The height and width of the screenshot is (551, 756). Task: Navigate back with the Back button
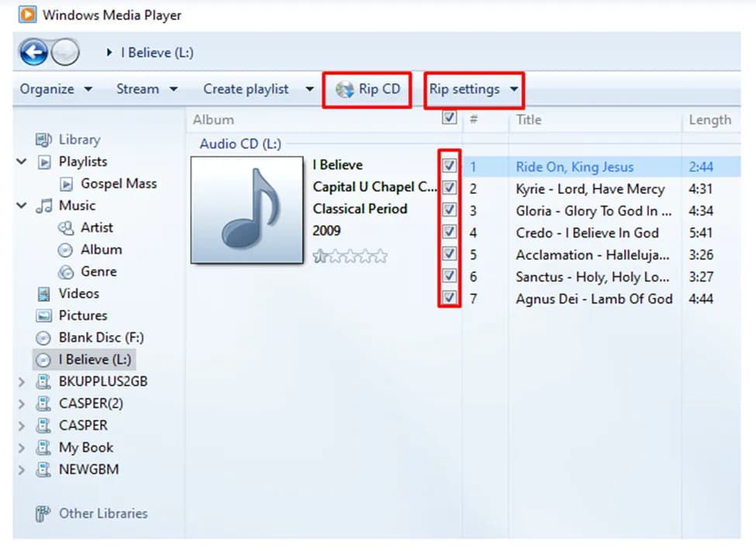click(x=34, y=51)
